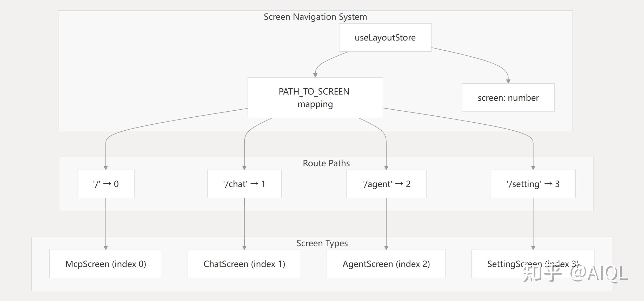Click the '/chat' → 1 route node
Image resolution: width=644 pixels, height=301 pixels.
[244, 184]
